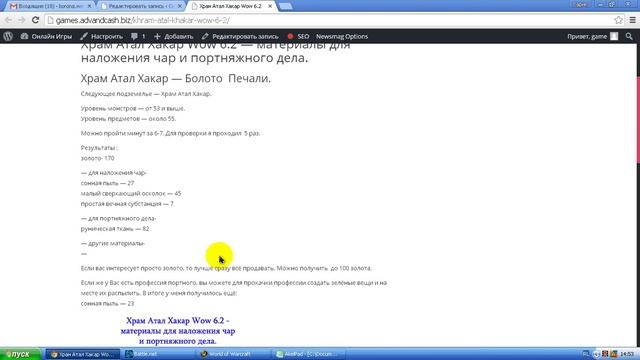Click the line сонная пыль — 23
640x360 pixels.
[x=107, y=303]
